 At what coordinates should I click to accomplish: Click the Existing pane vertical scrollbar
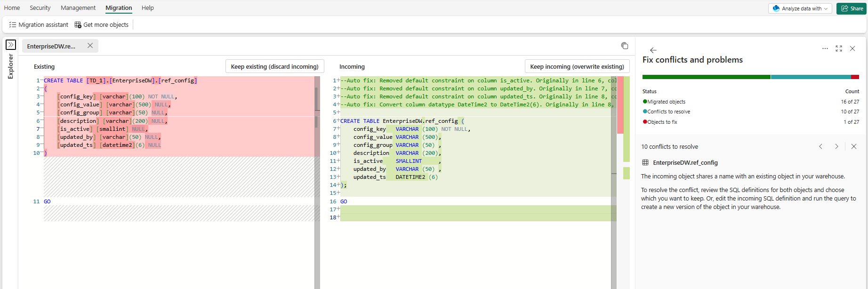point(317,183)
